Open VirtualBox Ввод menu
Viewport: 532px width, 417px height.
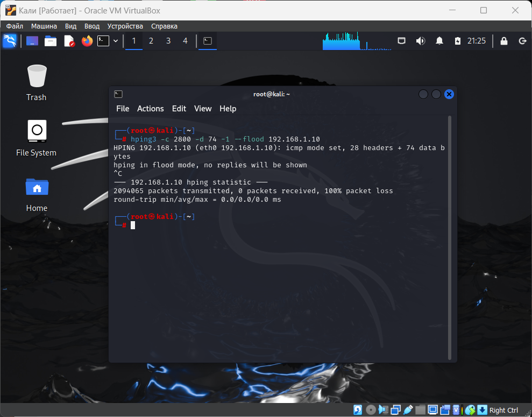coord(92,26)
